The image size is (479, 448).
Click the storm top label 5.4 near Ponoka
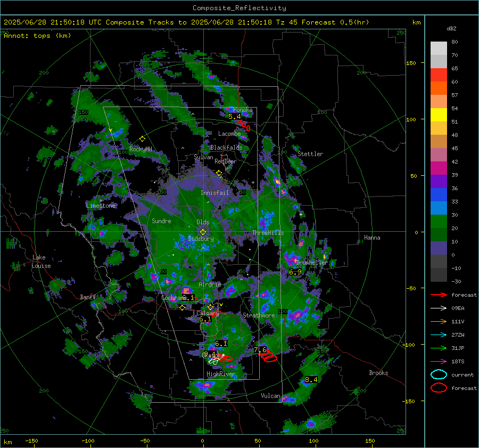[234, 117]
